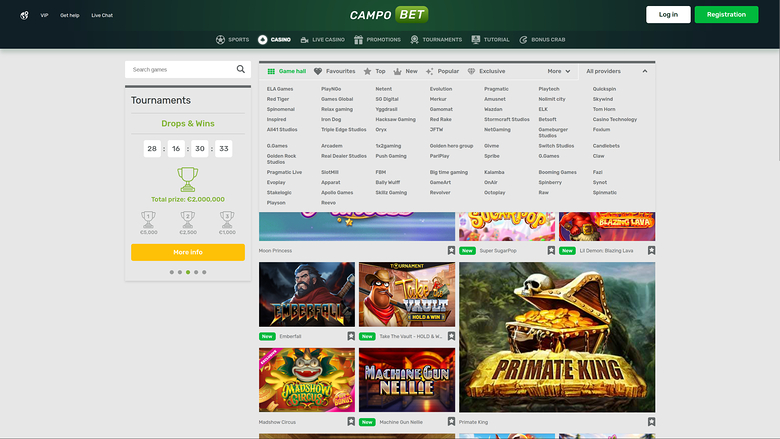Open the Live Casino menu item
Screen dimensions: 780x439
(322, 40)
